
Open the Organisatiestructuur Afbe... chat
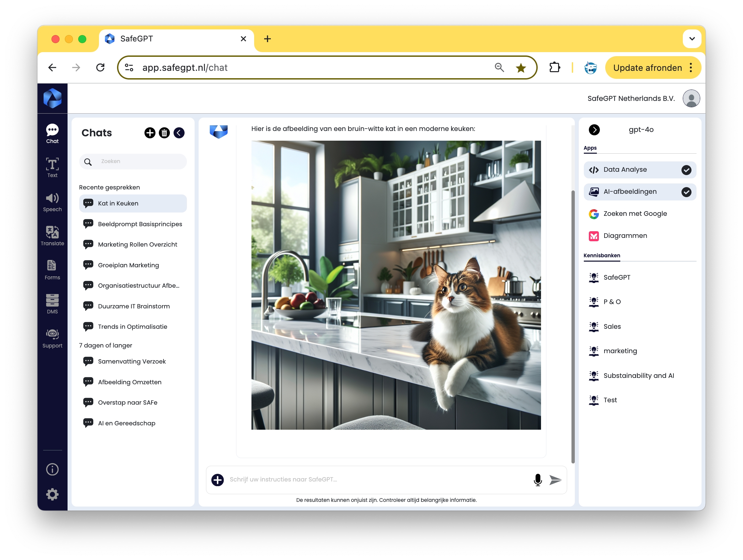tap(133, 286)
